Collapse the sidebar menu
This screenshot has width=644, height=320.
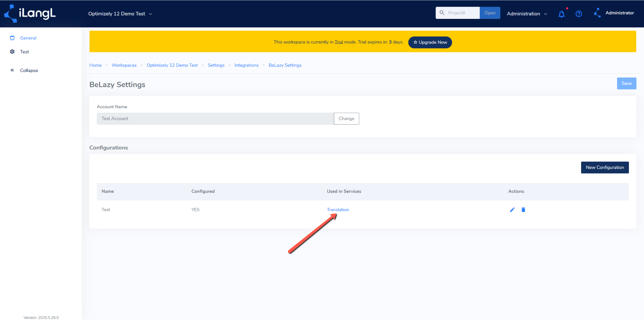point(29,70)
